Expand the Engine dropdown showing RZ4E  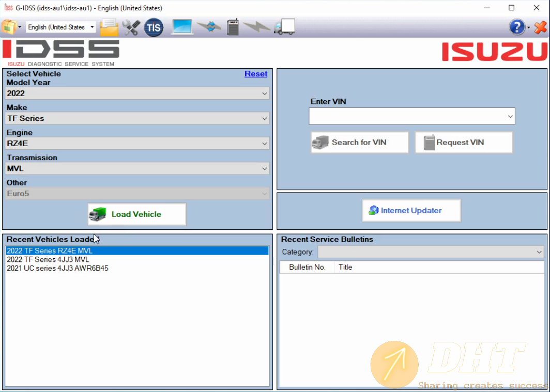(137, 144)
